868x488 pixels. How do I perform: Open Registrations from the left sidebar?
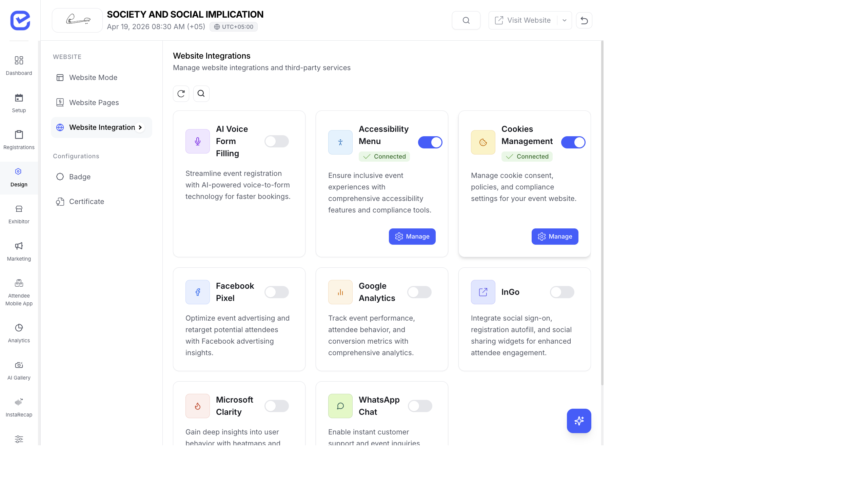point(19,139)
